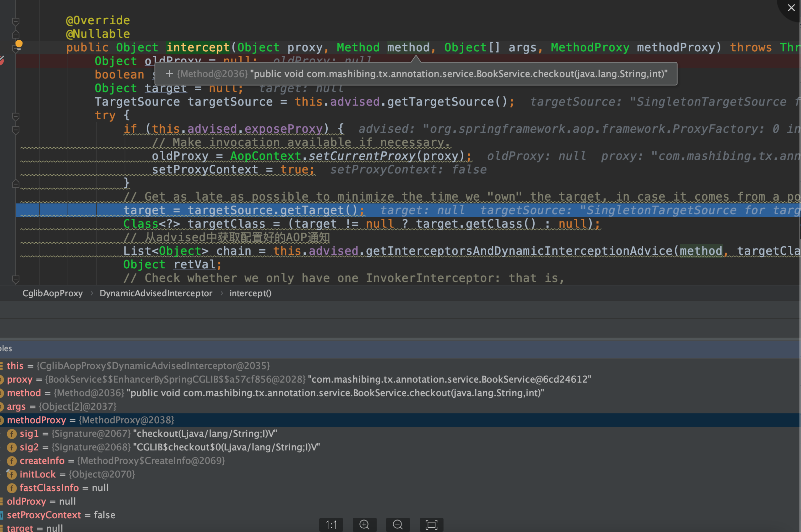Click the field icon beside createInfo
This screenshot has width=801, height=532.
(x=12, y=461)
